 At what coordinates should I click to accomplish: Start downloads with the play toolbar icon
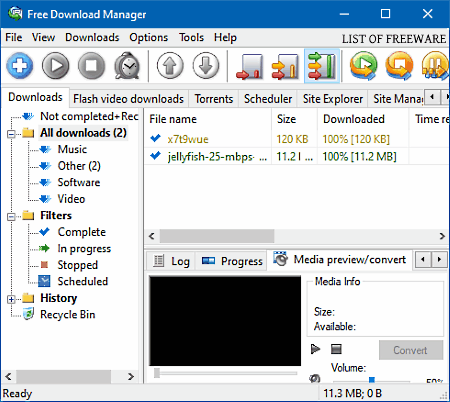(56, 66)
